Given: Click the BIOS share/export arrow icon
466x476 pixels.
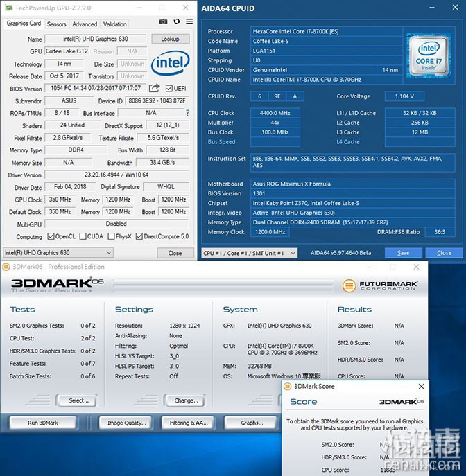Looking at the screenshot, I should coord(154,88).
